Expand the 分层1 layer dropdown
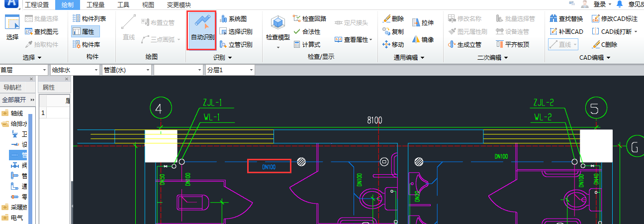The height and width of the screenshot is (224, 644). point(230,70)
